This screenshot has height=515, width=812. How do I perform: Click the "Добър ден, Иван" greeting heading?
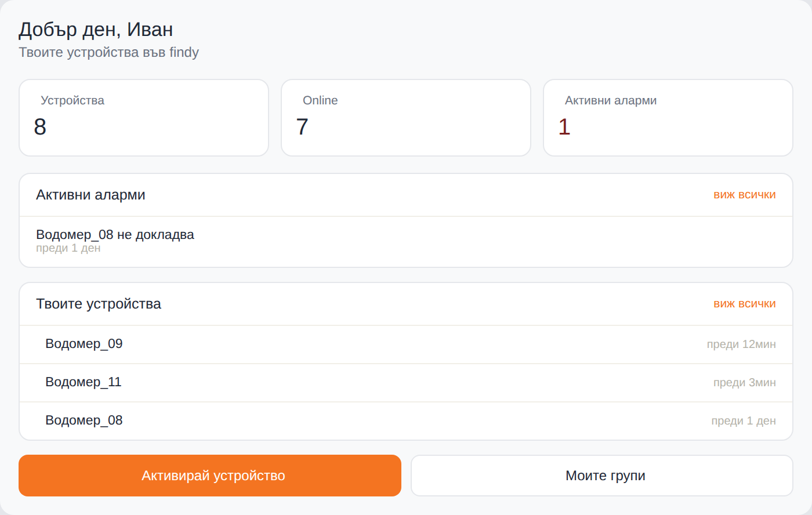[x=96, y=30]
